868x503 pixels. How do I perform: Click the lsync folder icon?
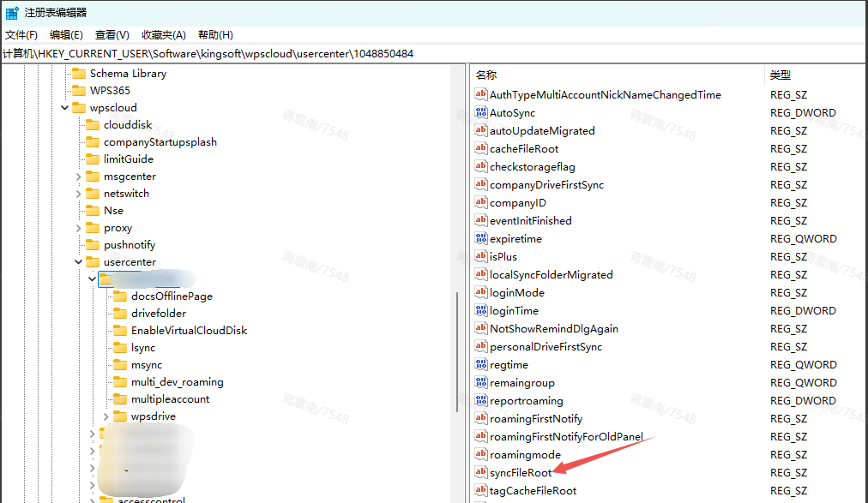(x=120, y=348)
